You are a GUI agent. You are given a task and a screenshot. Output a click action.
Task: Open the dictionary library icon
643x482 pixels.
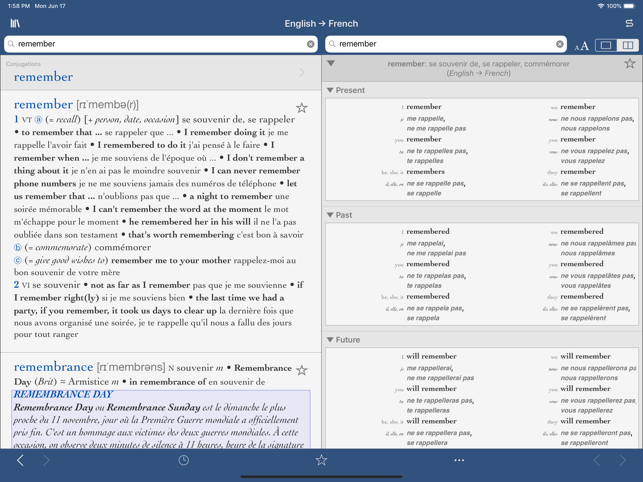15,23
